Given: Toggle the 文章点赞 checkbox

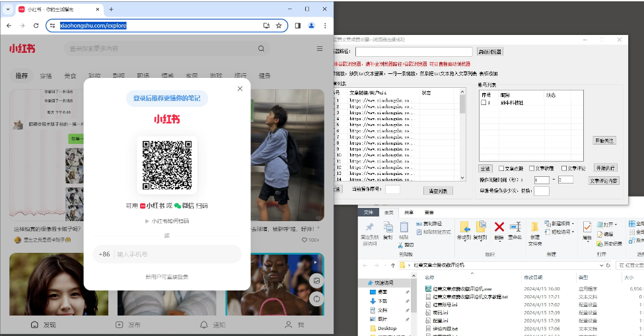Looking at the screenshot, I should (501, 168).
